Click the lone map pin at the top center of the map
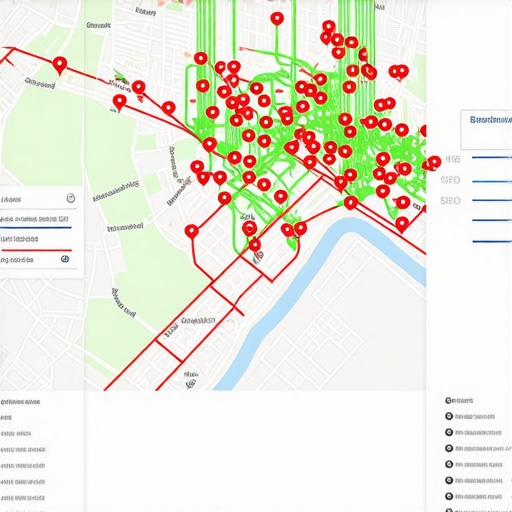This screenshot has height=512, width=512. tap(277, 19)
